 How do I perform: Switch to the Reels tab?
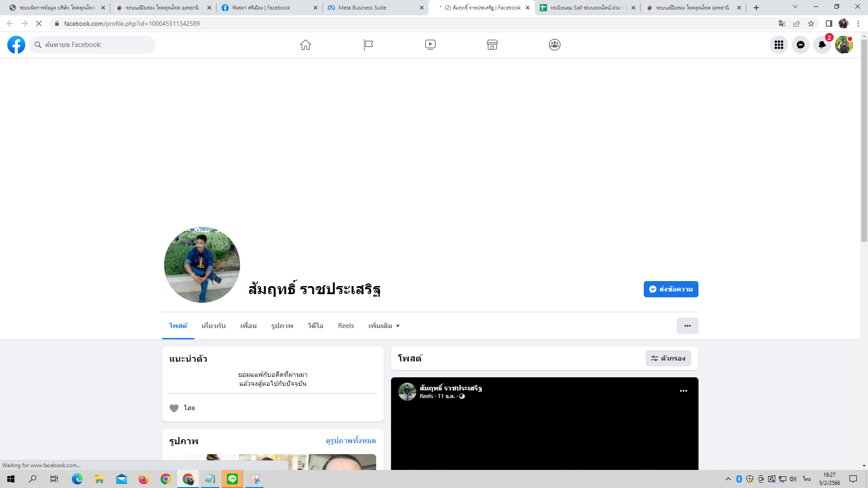pos(346,326)
